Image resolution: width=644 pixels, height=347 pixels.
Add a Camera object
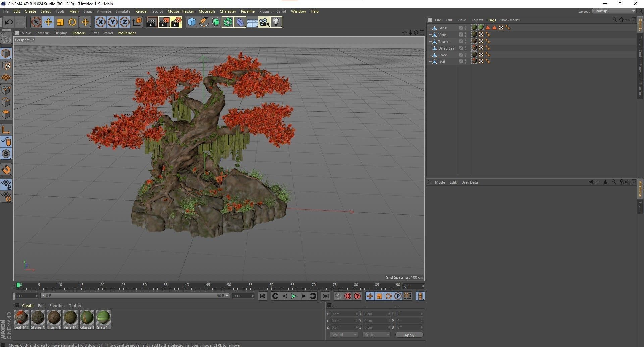(x=264, y=22)
